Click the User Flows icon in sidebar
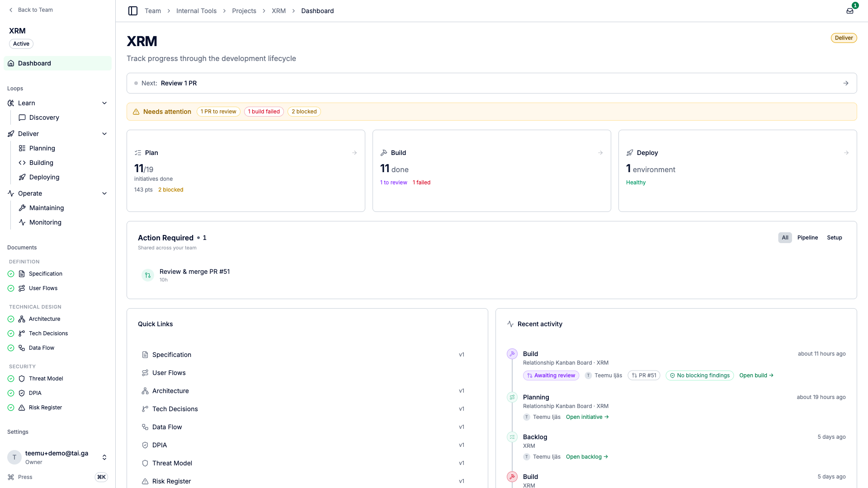Viewport: 868px width, 488px height. point(22,288)
